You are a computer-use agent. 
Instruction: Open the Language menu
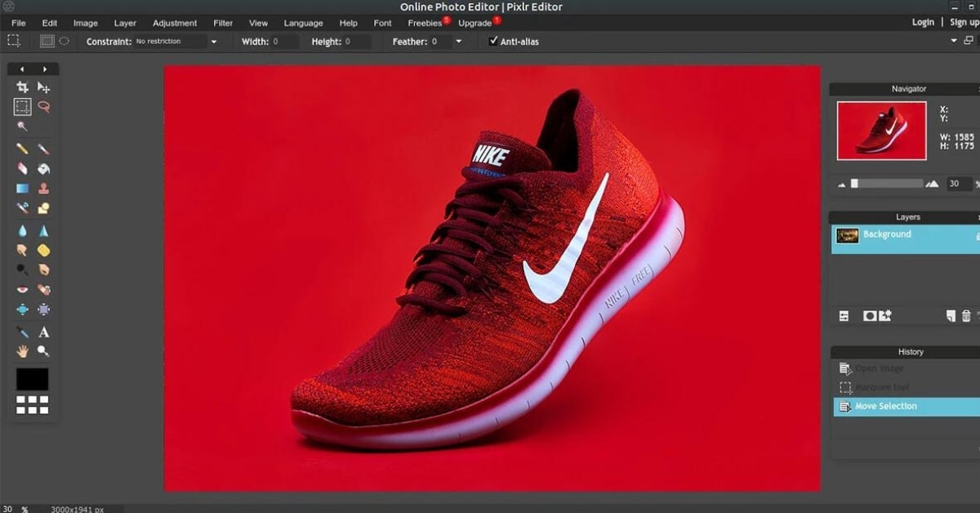(x=303, y=23)
